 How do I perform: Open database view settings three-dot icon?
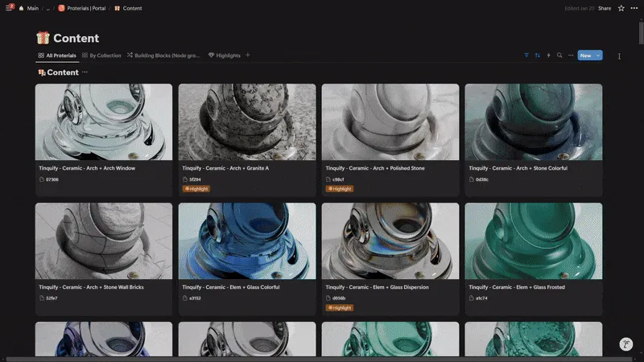(571, 55)
